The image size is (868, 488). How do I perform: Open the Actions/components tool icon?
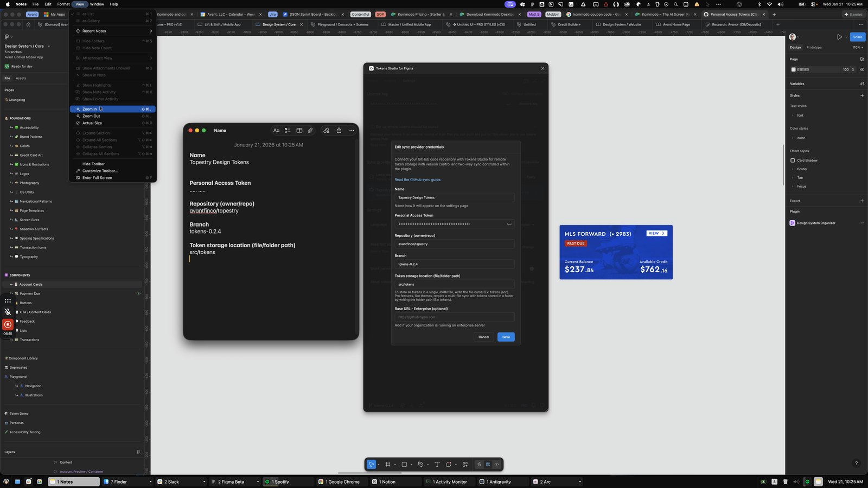[465, 464]
